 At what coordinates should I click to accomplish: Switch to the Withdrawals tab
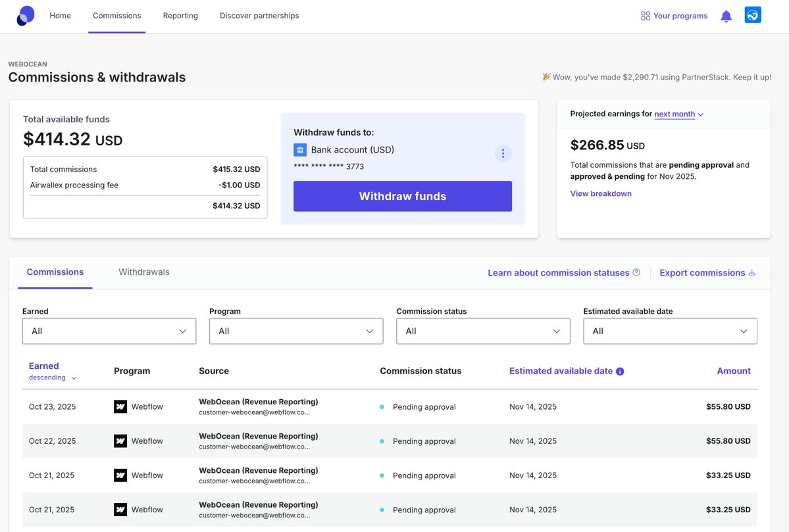point(144,272)
